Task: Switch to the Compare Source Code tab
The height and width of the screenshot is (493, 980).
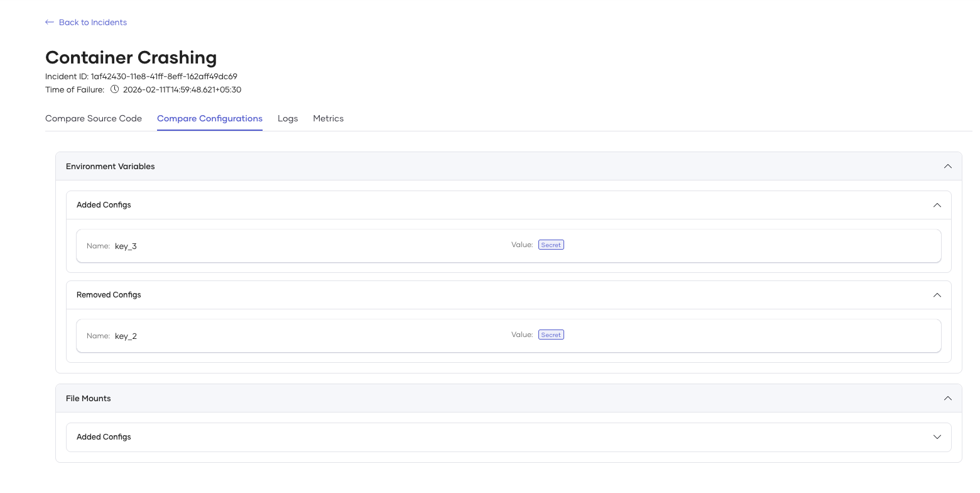Action: pos(94,118)
